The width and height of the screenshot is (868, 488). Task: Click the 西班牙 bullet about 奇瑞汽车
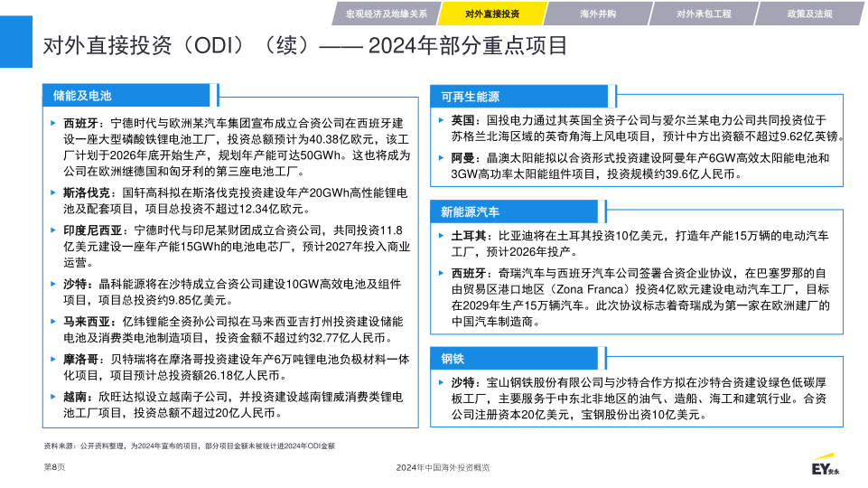click(x=640, y=297)
